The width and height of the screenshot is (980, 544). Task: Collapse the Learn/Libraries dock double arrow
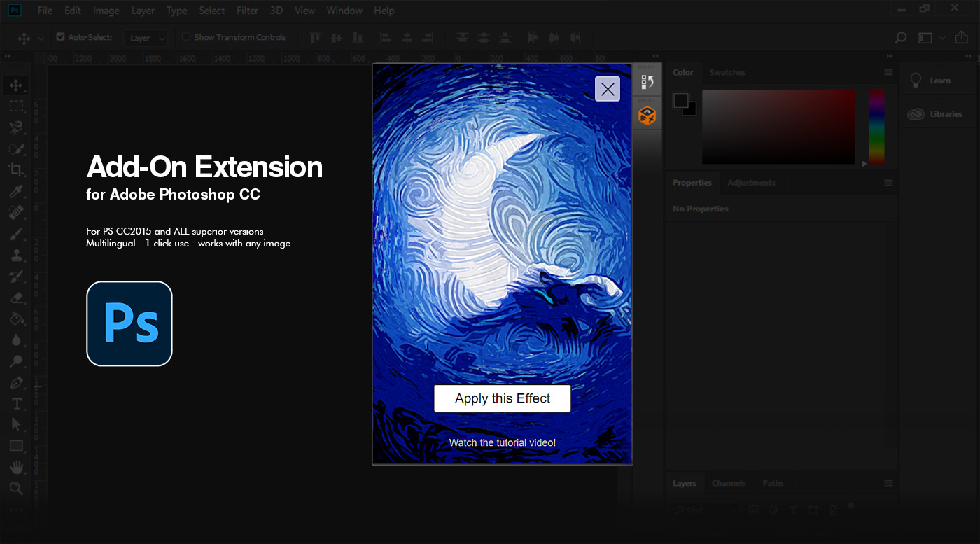969,56
